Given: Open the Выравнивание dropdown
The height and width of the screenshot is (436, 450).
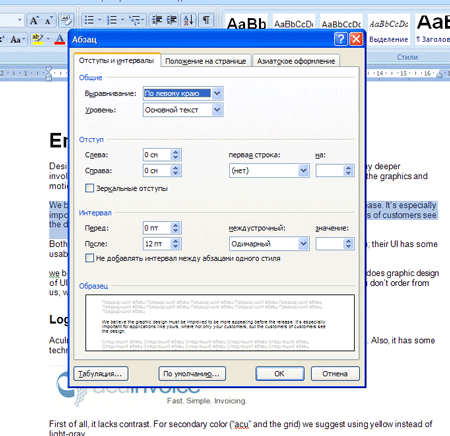Looking at the screenshot, I should (183, 93).
